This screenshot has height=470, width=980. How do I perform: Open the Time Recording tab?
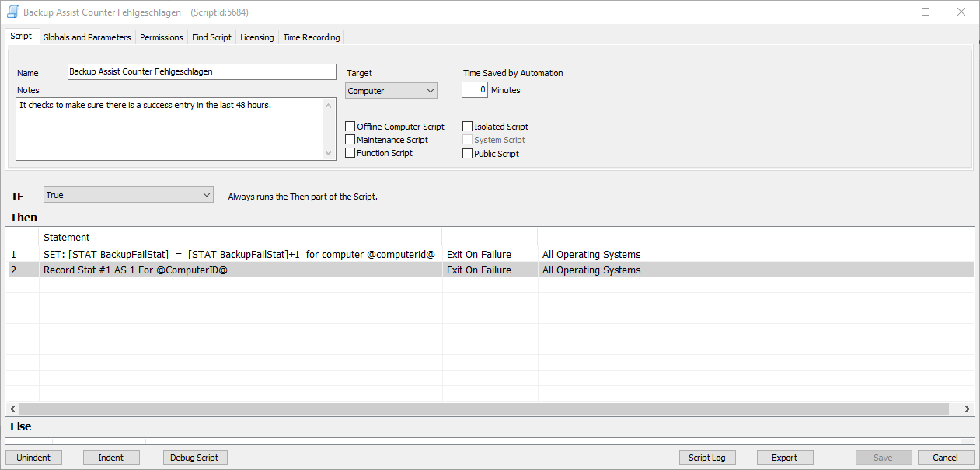(x=311, y=37)
